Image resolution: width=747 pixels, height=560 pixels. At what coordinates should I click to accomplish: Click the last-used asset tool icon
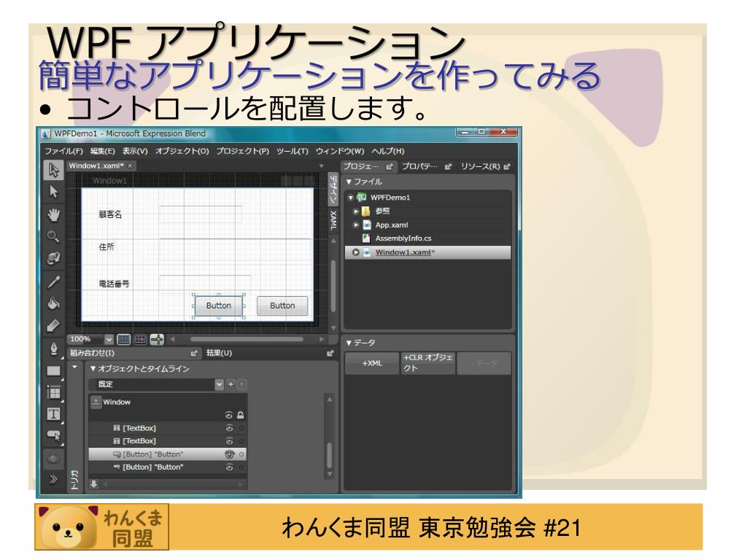tap(53, 459)
